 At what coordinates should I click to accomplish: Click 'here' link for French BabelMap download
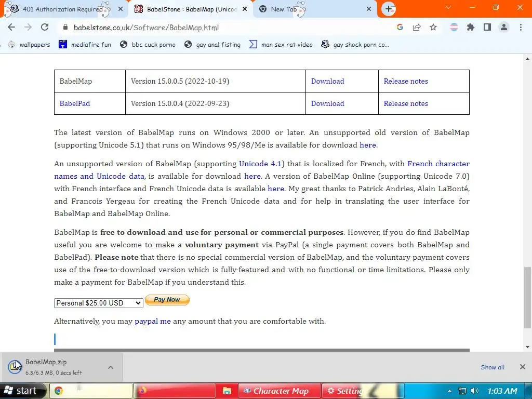point(252,176)
